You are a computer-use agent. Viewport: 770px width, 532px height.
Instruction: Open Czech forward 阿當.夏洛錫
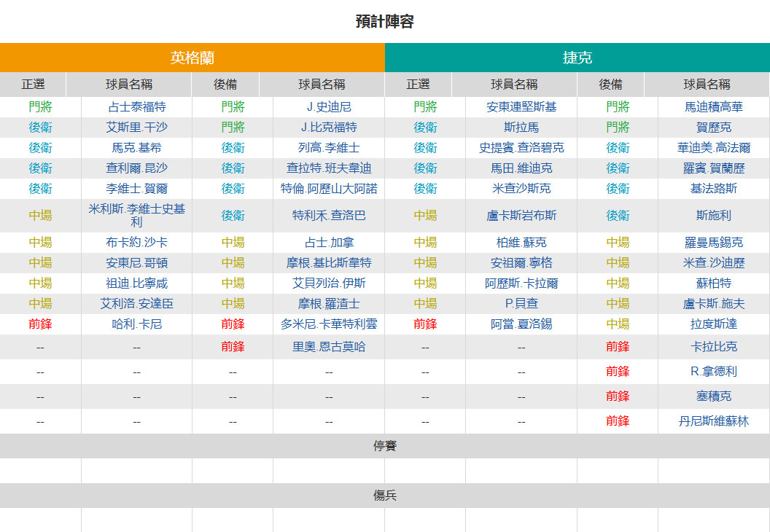[521, 324]
